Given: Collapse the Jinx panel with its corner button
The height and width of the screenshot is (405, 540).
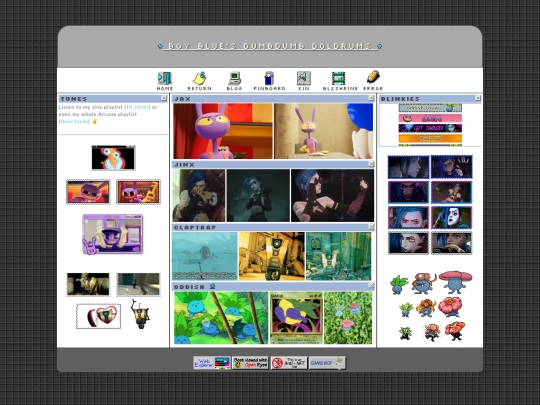Looking at the screenshot, I should click(x=371, y=164).
